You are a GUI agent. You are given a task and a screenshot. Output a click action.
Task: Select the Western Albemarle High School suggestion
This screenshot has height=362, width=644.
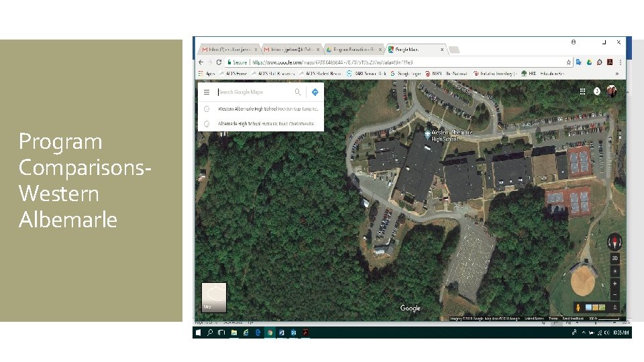[x=261, y=109]
